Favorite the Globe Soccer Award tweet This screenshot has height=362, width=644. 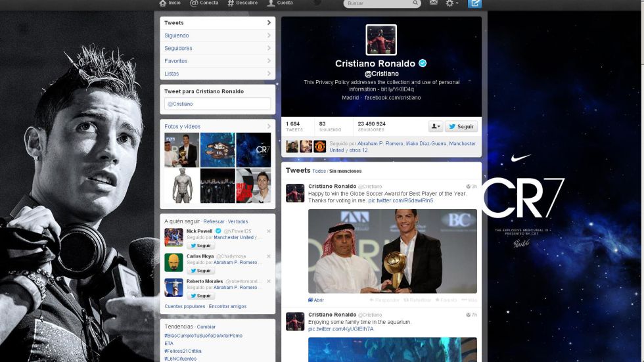click(x=446, y=300)
